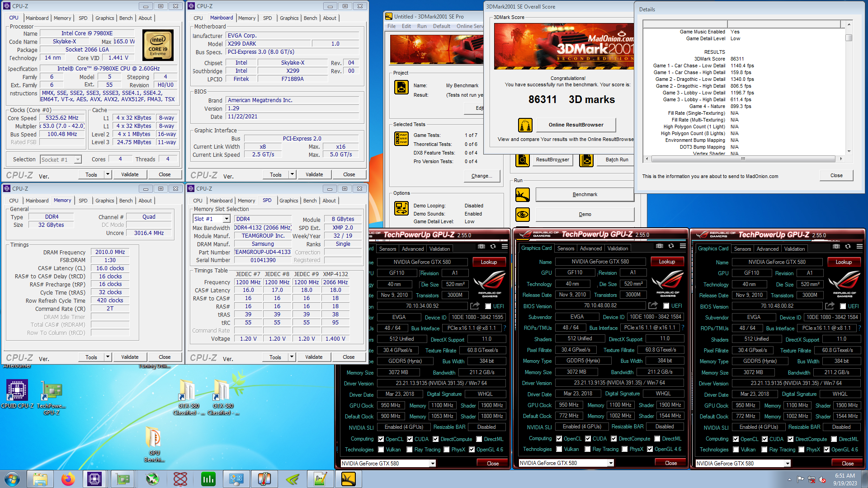Take a screenshot with the middle GPU-Z camera icon
Screen dimensions: 868x488
click(x=660, y=246)
